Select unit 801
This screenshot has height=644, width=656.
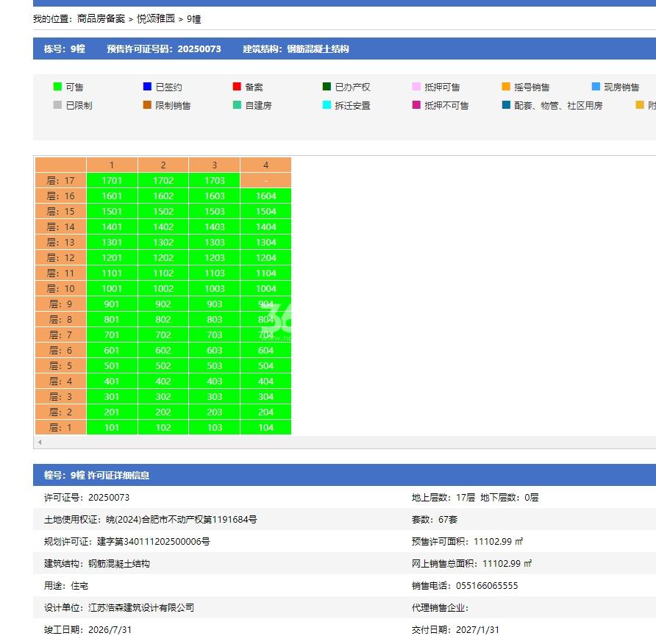point(112,320)
